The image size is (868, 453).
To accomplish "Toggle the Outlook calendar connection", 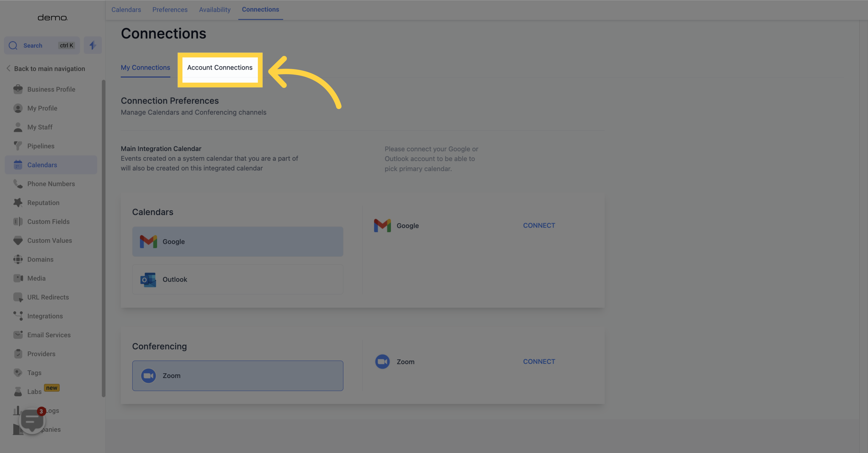I will (x=238, y=279).
